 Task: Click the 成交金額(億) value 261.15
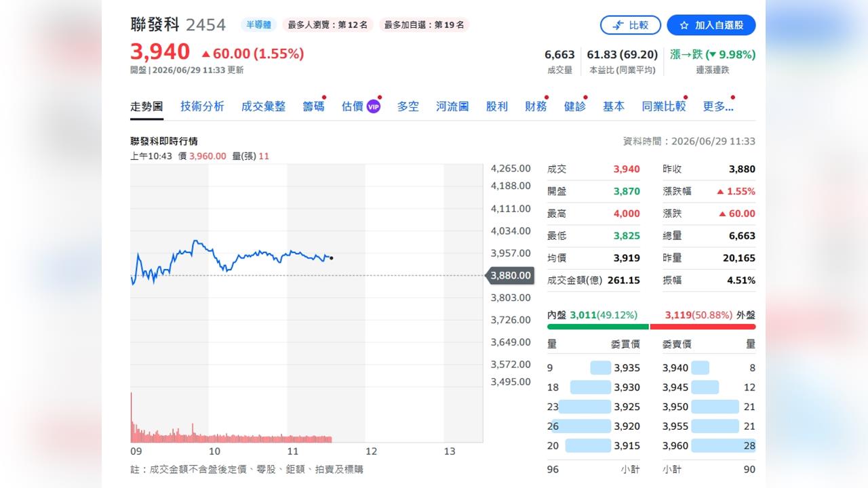point(625,280)
